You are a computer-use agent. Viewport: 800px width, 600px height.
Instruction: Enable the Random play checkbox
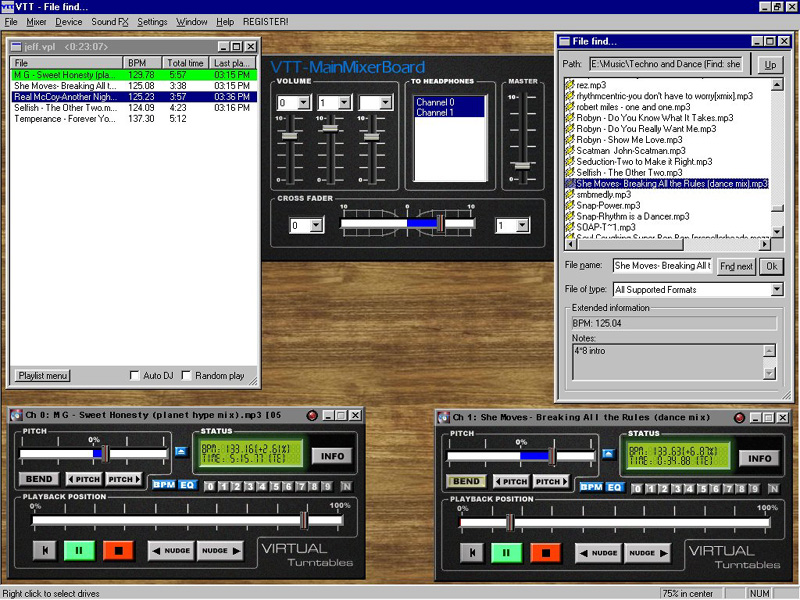[186, 376]
